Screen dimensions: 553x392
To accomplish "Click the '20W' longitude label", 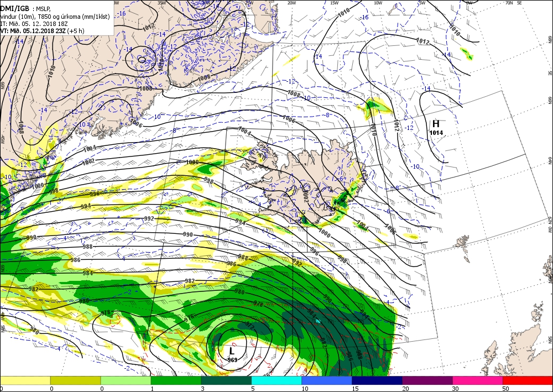I will coord(291,3).
